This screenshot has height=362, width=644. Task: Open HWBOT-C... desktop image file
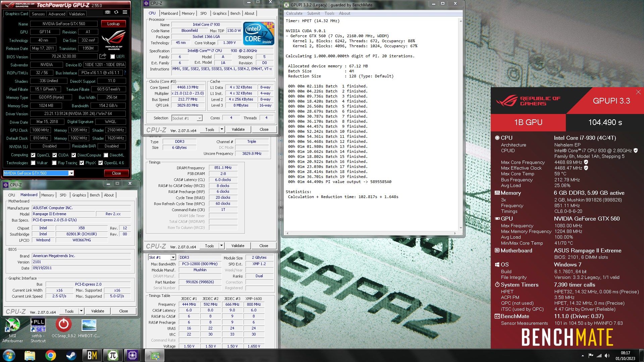pyautogui.click(x=89, y=328)
